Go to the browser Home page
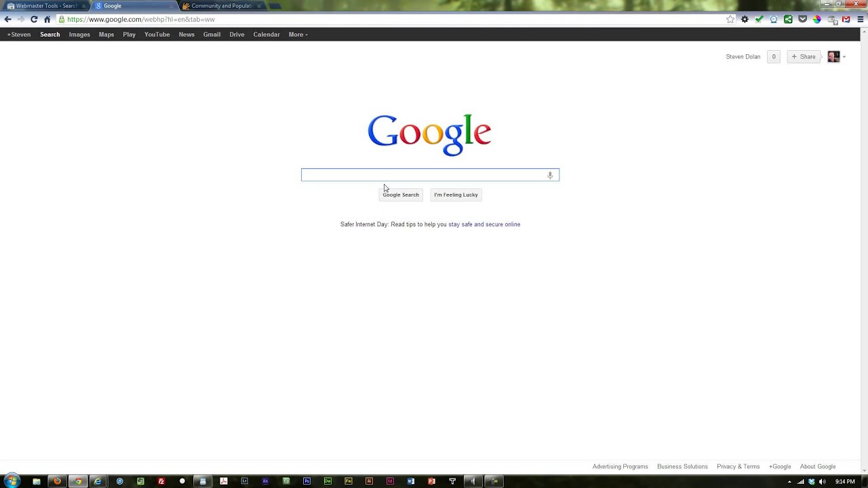 coord(47,20)
